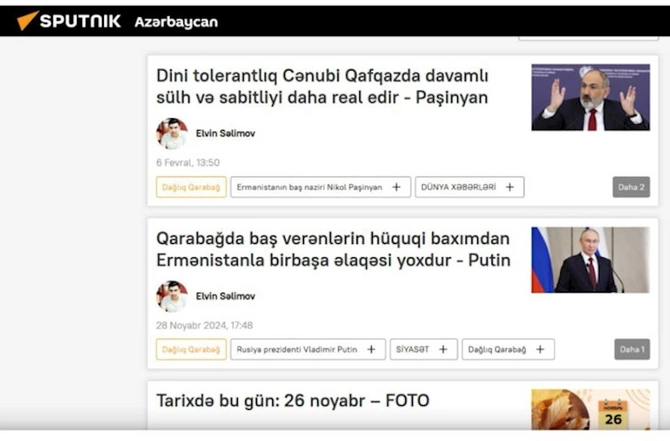Screen dimensions: 670x441
Task: Open the Elvin Səlimov author name on the Paşinyan article
Action: tap(225, 133)
